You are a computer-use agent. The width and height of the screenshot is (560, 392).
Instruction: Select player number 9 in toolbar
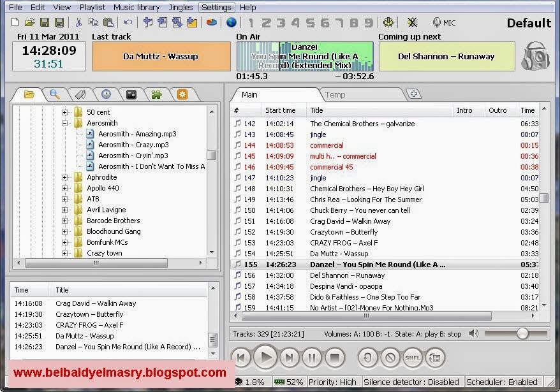tap(369, 23)
